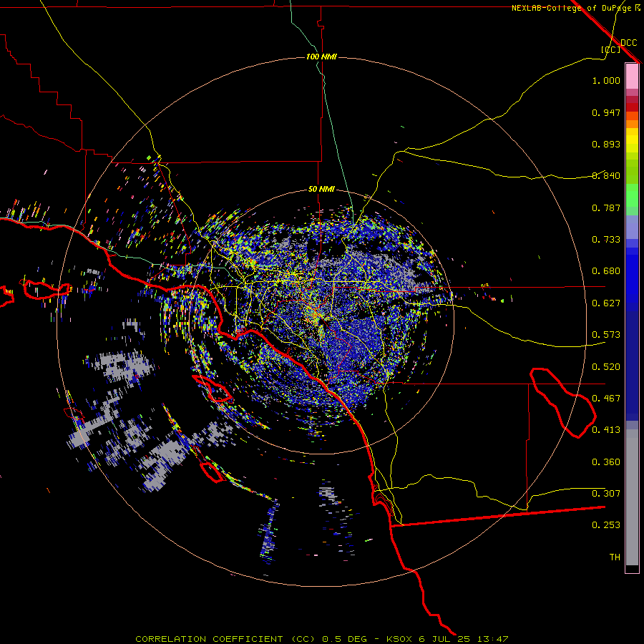Click the 0.627 scale value

tap(606, 303)
